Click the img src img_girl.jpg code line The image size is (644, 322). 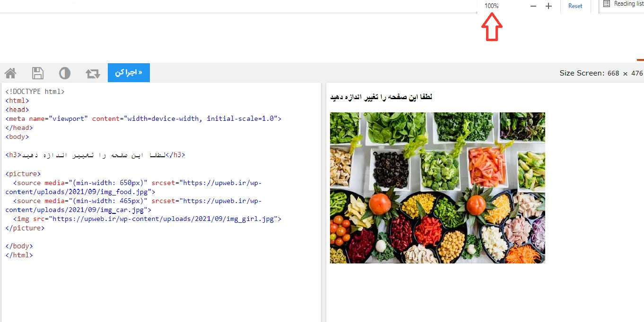(x=147, y=219)
